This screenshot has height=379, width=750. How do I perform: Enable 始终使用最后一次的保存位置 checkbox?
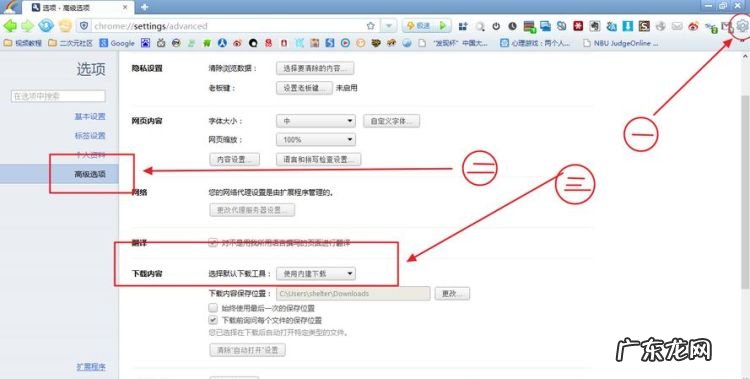point(213,308)
